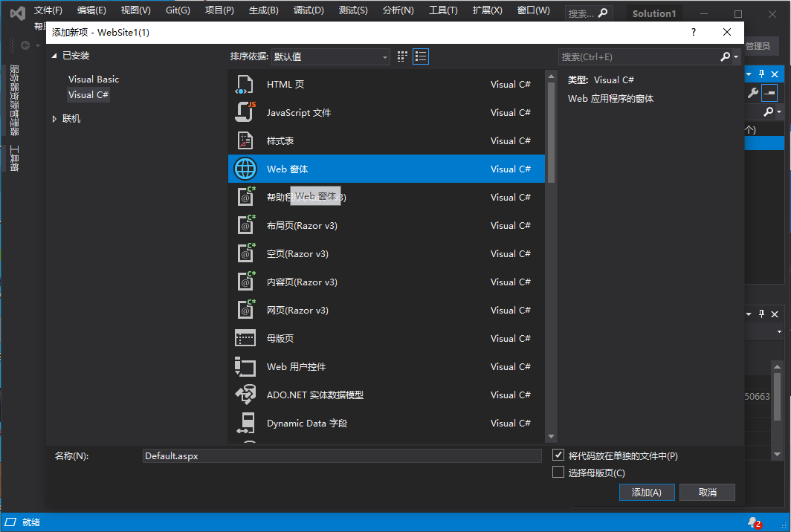791x532 pixels.
Task: Click the 母版页 master page icon
Action: point(245,338)
